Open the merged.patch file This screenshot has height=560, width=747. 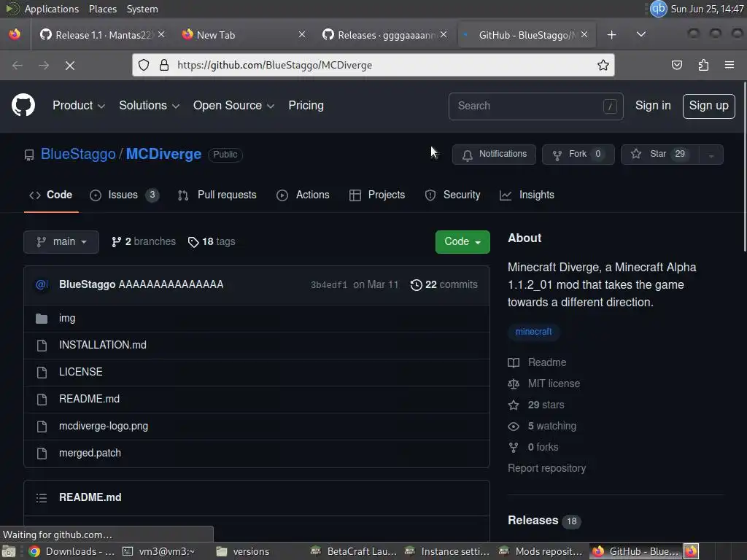point(90,454)
